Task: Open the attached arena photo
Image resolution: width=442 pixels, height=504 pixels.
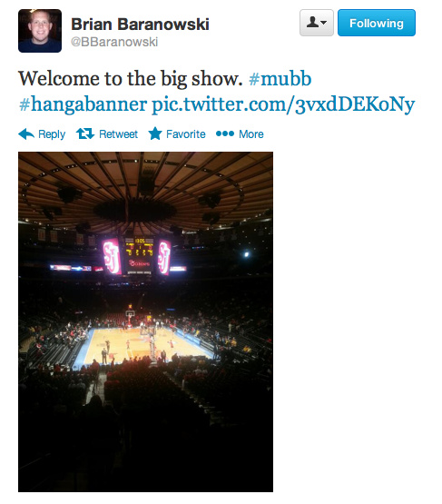Action: pos(145,321)
